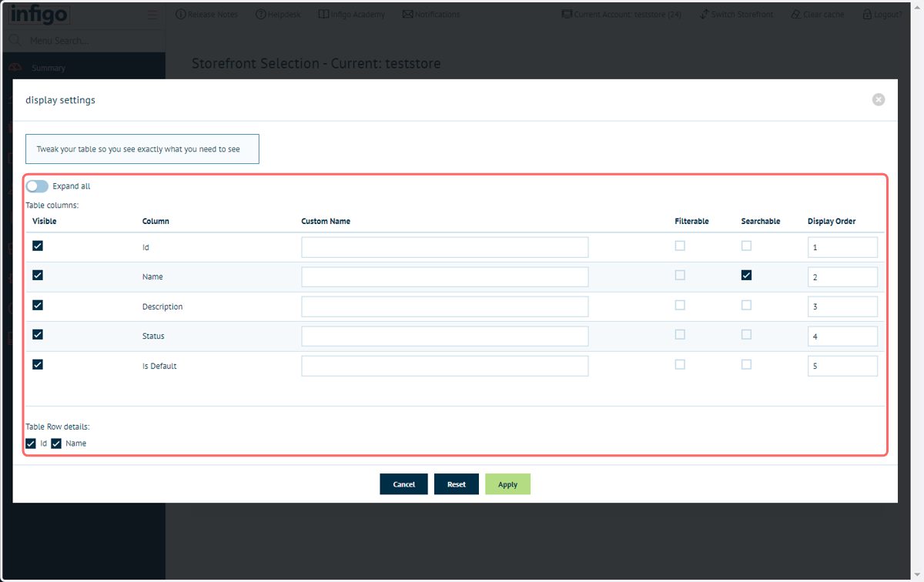Uncheck Visible for the Name column

click(38, 275)
